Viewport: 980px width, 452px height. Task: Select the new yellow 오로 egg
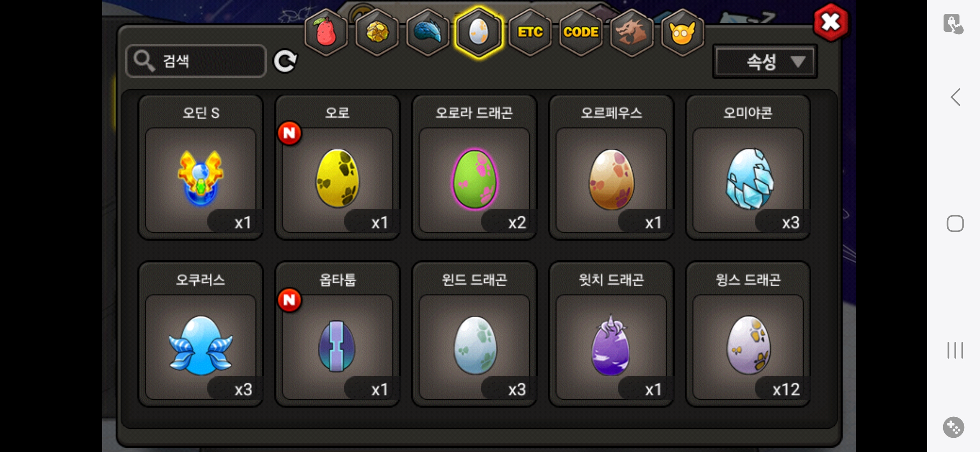point(338,167)
